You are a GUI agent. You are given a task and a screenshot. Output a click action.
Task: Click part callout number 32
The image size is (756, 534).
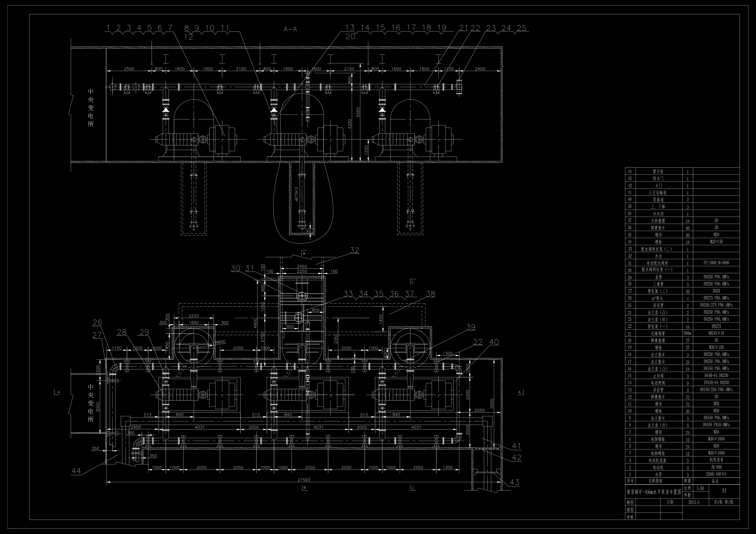tap(354, 250)
